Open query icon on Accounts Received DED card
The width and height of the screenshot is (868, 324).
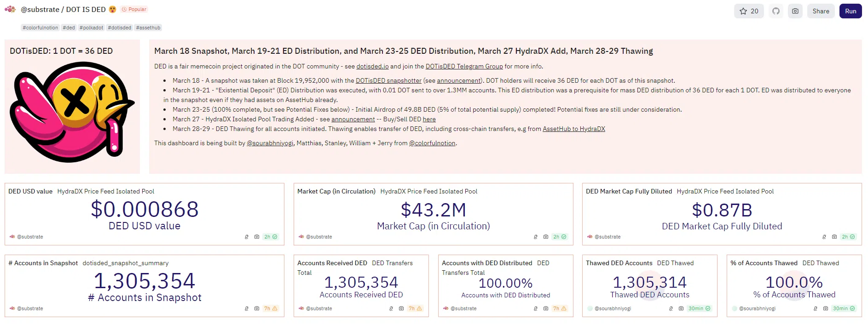pos(391,309)
